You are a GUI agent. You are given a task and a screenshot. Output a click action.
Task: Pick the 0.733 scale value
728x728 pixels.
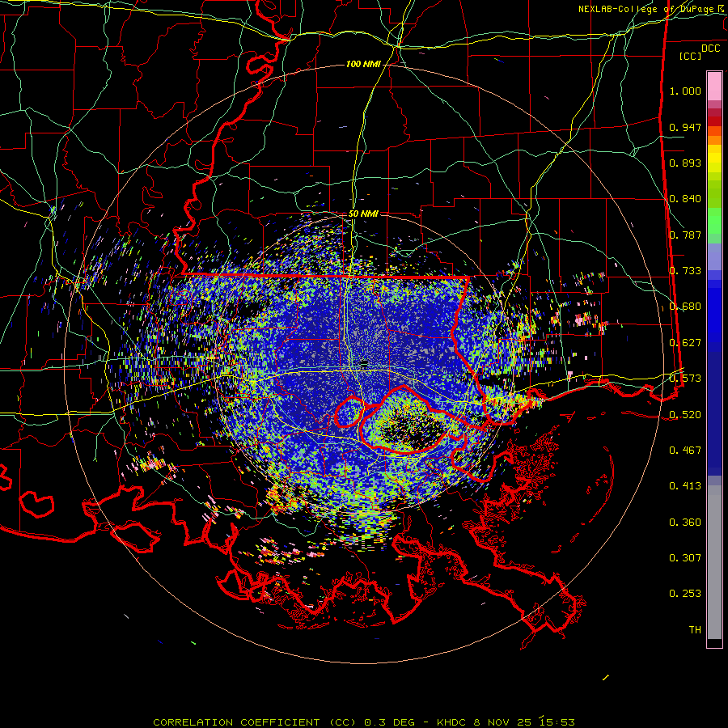tap(685, 271)
